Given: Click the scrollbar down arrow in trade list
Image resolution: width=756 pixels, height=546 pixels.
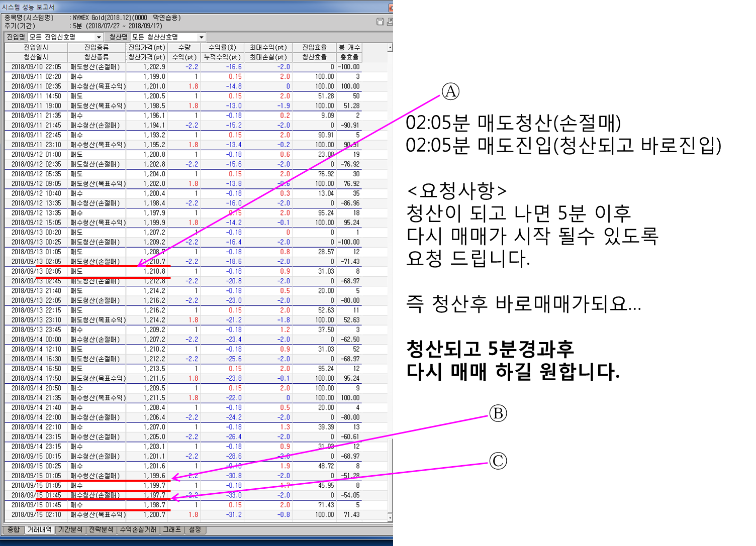Looking at the screenshot, I should 390,517.
